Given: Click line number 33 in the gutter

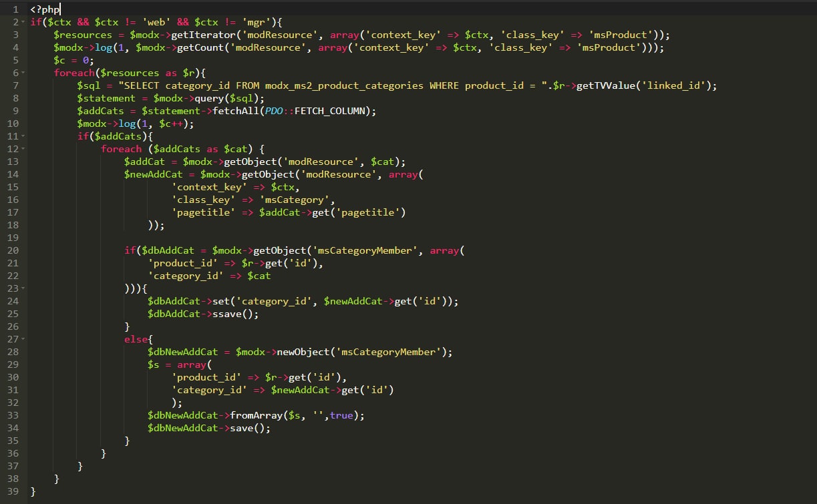Looking at the screenshot, I should (13, 415).
